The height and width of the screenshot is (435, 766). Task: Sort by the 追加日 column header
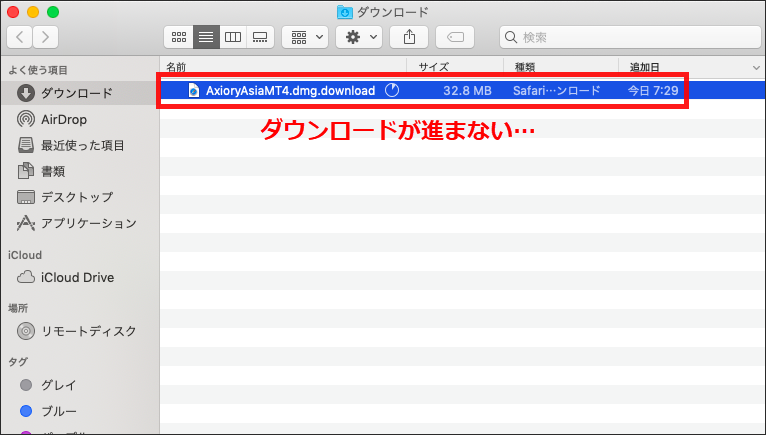(691, 67)
